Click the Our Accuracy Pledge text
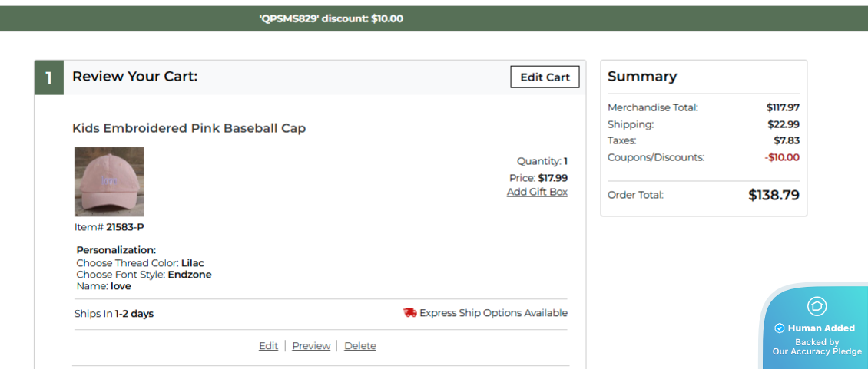 point(817,351)
